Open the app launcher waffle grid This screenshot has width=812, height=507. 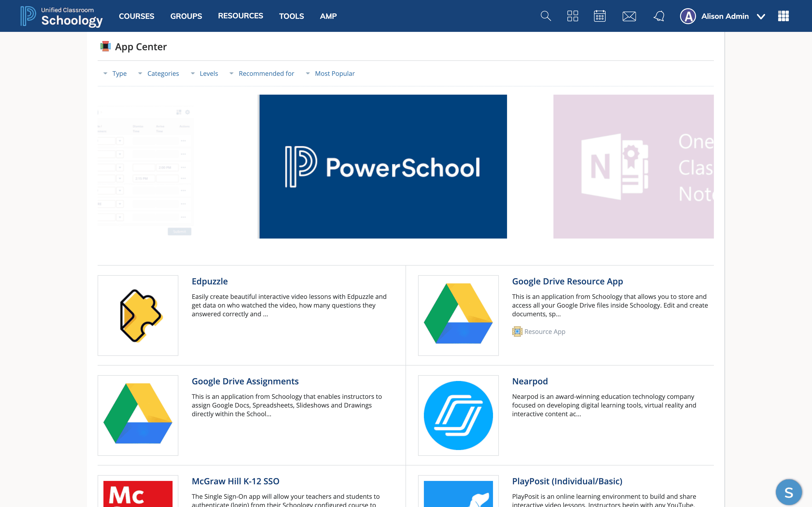coord(783,16)
